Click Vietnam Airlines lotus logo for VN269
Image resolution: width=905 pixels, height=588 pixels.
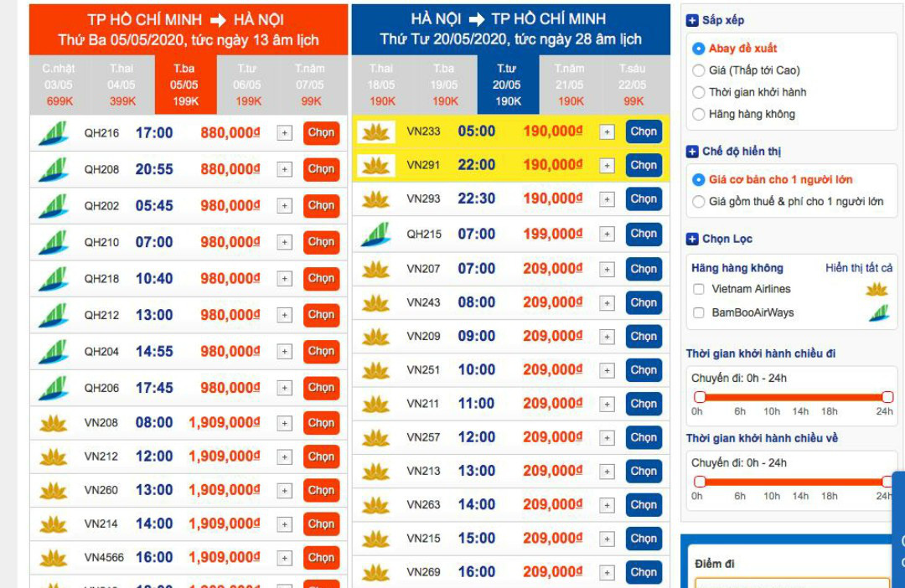pyautogui.click(x=376, y=572)
